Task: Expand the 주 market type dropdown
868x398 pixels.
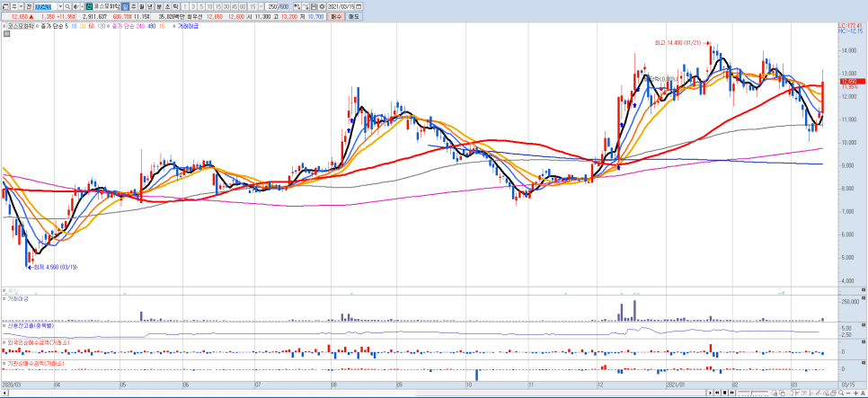Action: coord(21,6)
